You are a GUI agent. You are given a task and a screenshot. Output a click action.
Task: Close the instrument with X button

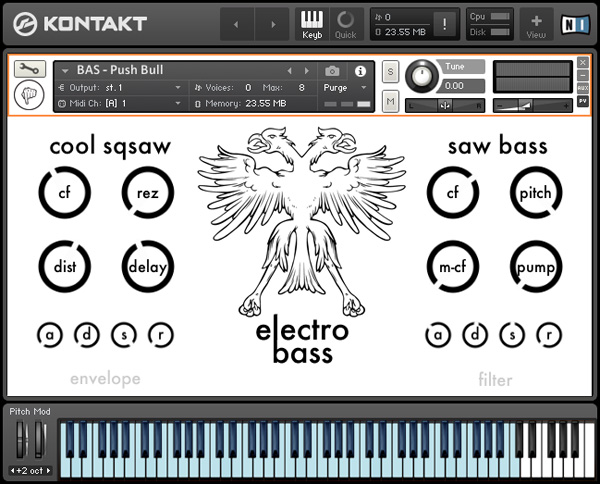tap(583, 62)
